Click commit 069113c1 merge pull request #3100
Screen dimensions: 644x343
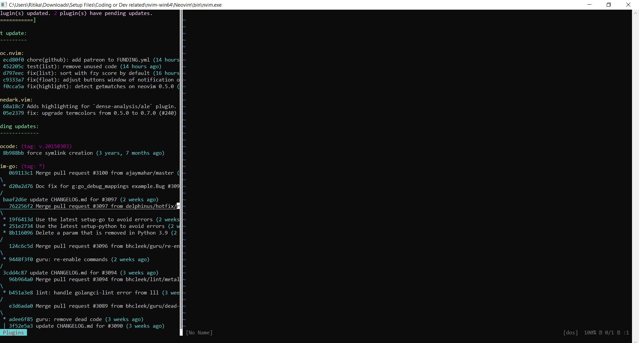click(x=94, y=173)
